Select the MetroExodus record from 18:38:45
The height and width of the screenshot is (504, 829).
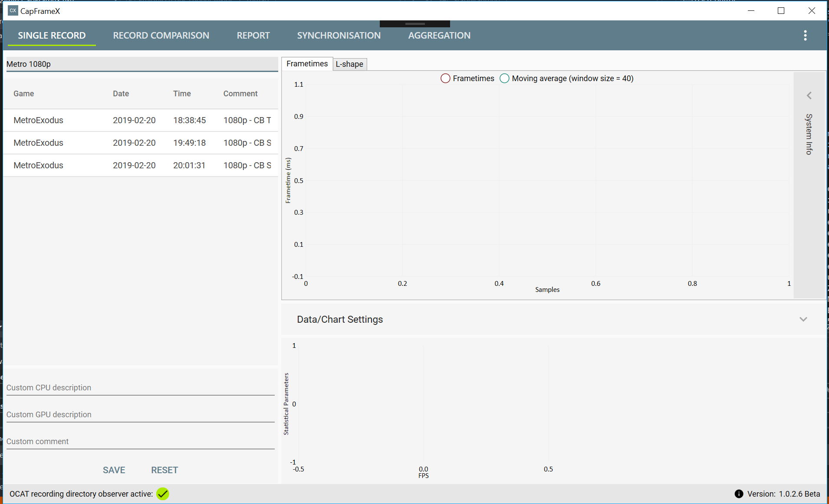pos(141,120)
